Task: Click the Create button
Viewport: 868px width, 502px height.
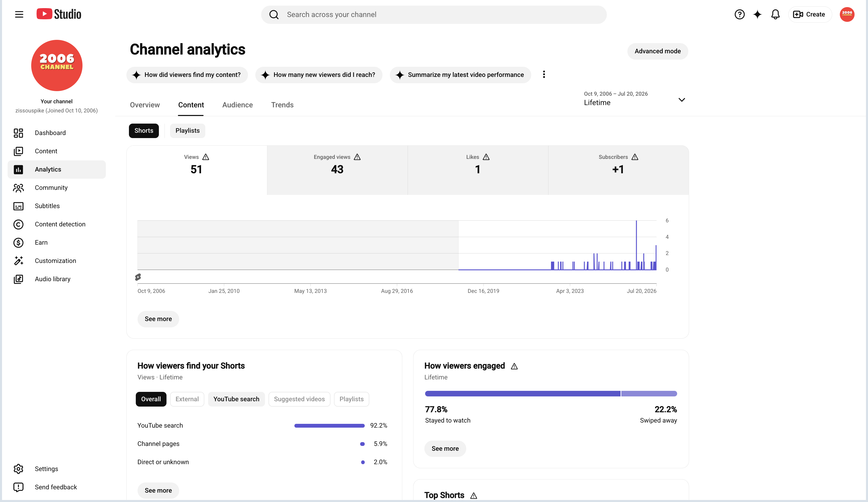Action: point(810,14)
